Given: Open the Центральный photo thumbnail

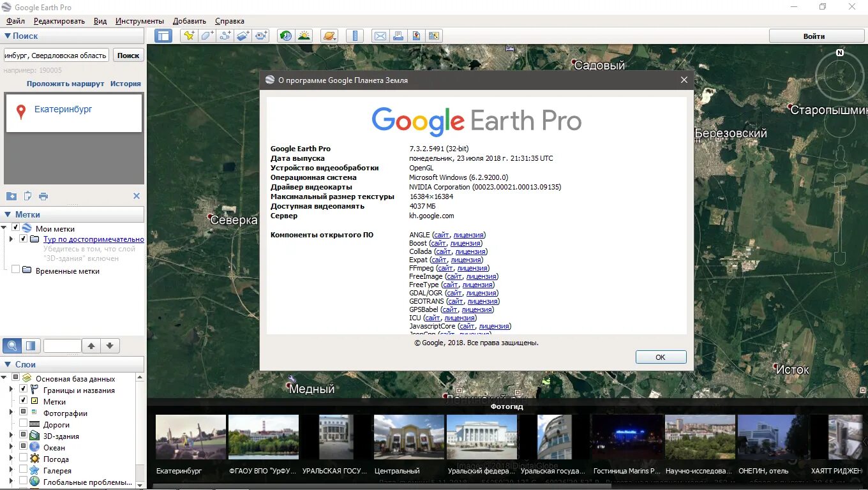Looking at the screenshot, I should [408, 437].
